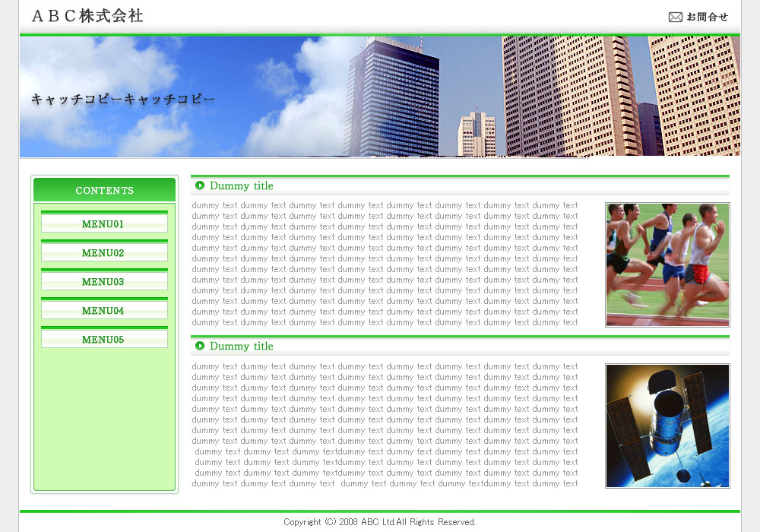Viewport: 760px width, 532px height.
Task: Click the Copyright 2008 ABC Ltd footer text
Action: pyautogui.click(x=379, y=522)
